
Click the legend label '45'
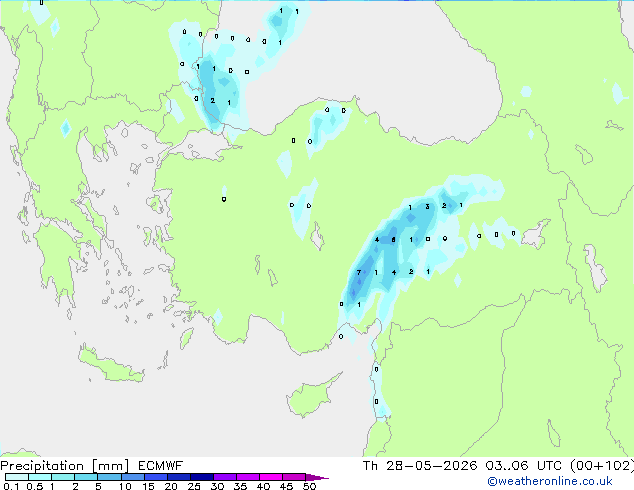pos(287,486)
